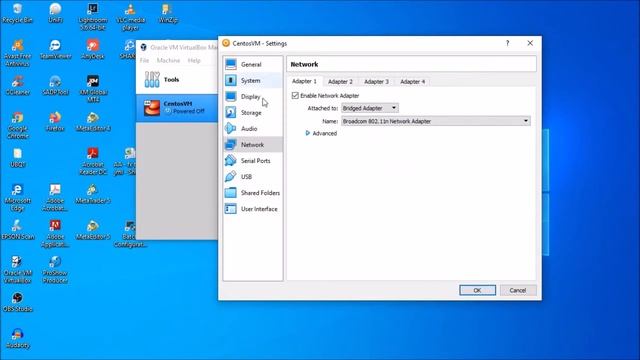
Task: Click the Tools icon in VirtualBox Manager
Action: 152,80
